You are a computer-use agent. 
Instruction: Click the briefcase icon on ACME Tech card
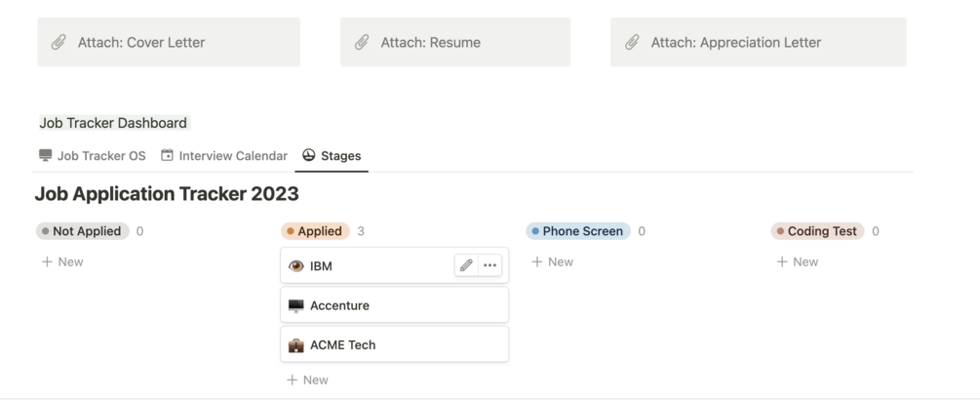(296, 345)
